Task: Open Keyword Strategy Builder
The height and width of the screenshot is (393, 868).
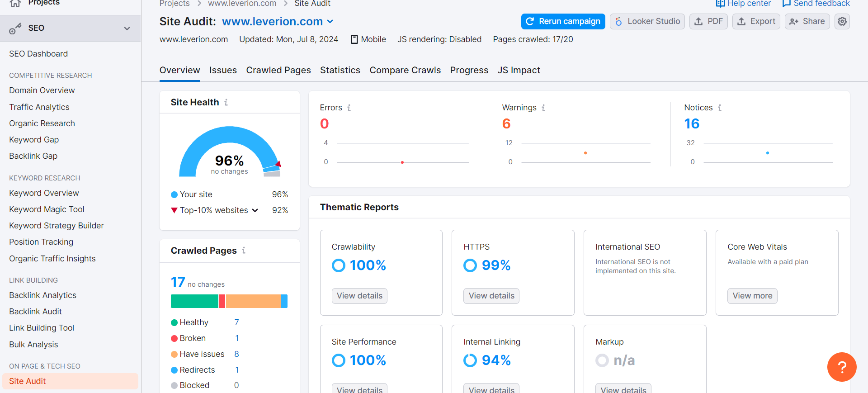Action: pos(57,226)
